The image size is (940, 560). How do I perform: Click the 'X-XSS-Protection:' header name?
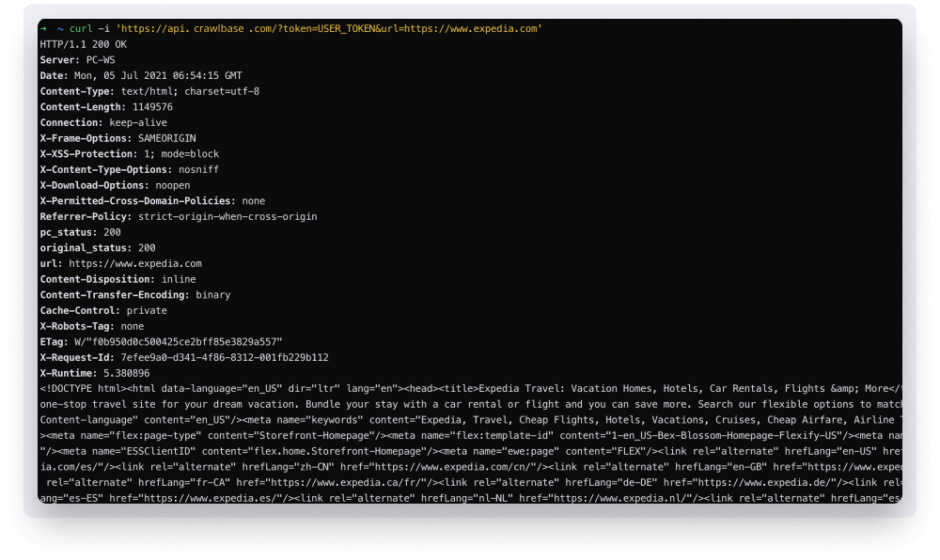(88, 154)
